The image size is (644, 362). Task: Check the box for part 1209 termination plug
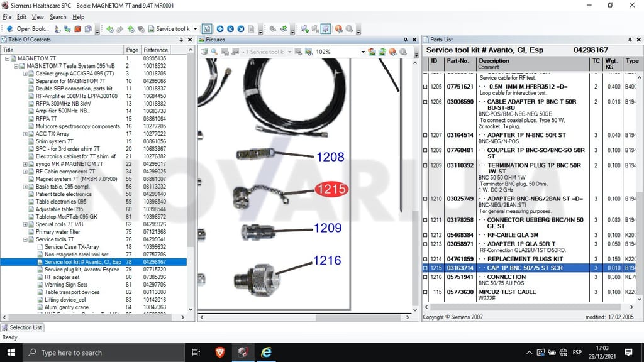(x=425, y=165)
